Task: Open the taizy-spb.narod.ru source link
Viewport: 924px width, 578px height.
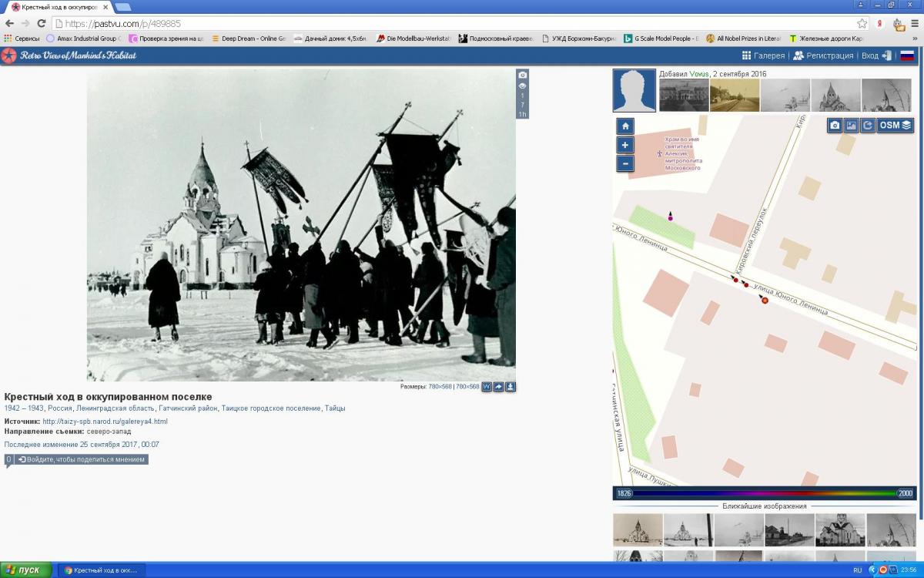Action: tap(105, 422)
